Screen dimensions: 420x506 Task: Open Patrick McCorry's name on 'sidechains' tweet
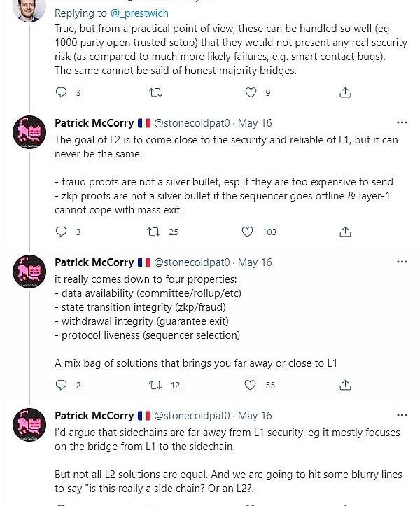94,416
